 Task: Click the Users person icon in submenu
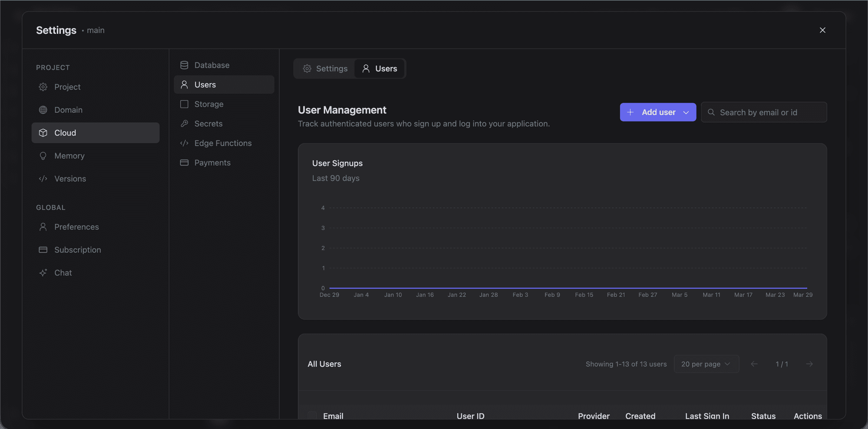coord(184,85)
